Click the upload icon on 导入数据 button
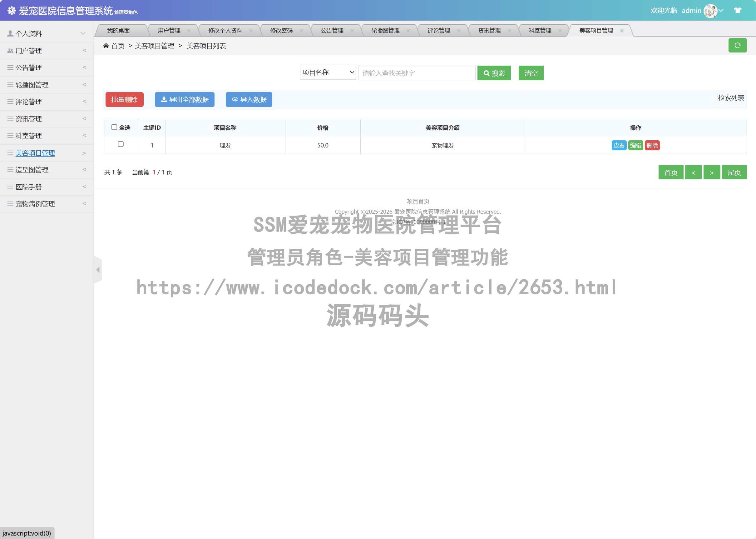This screenshot has width=756, height=539. [x=235, y=99]
